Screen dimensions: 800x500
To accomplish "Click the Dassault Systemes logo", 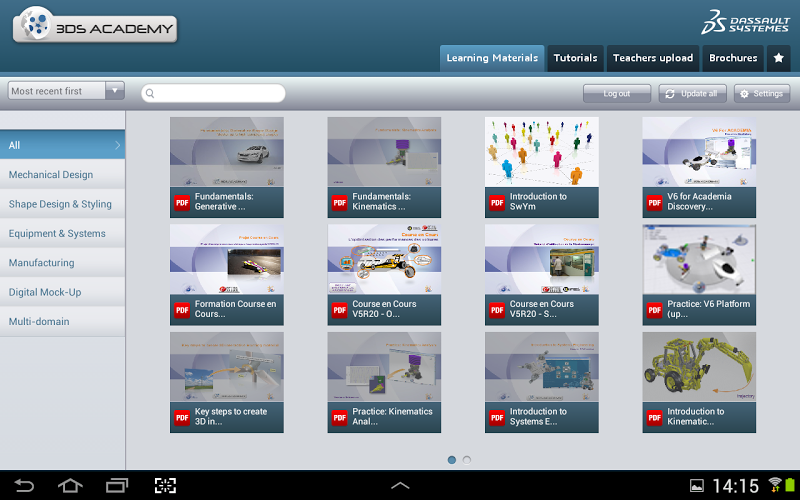I will (745, 22).
